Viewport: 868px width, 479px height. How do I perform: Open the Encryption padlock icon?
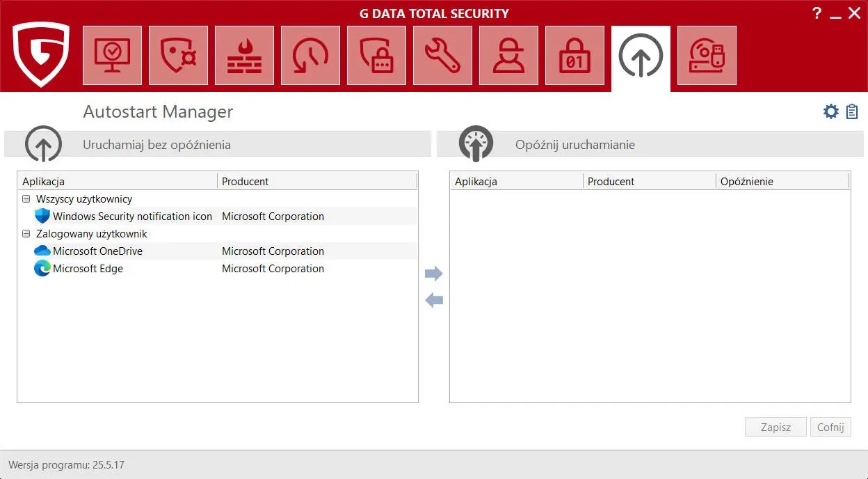click(x=574, y=56)
